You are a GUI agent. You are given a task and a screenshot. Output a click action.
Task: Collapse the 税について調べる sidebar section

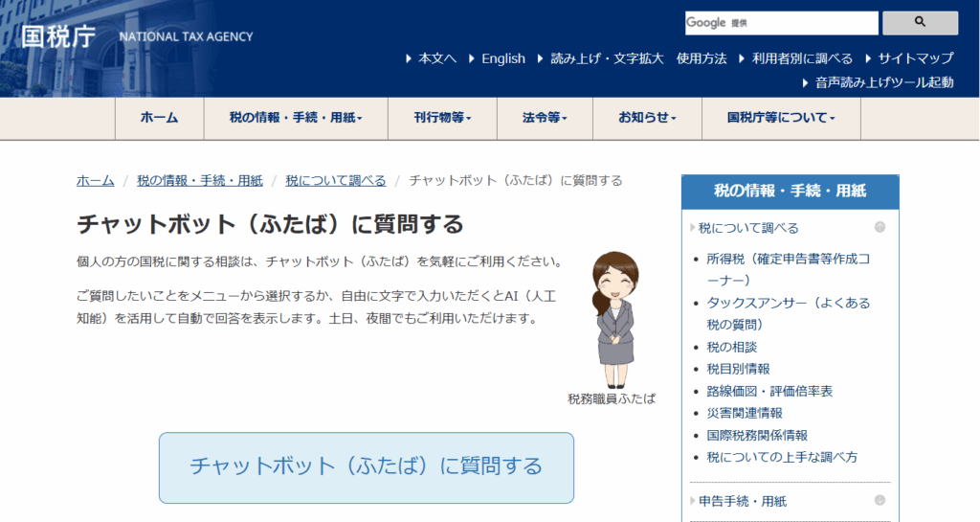(x=880, y=228)
